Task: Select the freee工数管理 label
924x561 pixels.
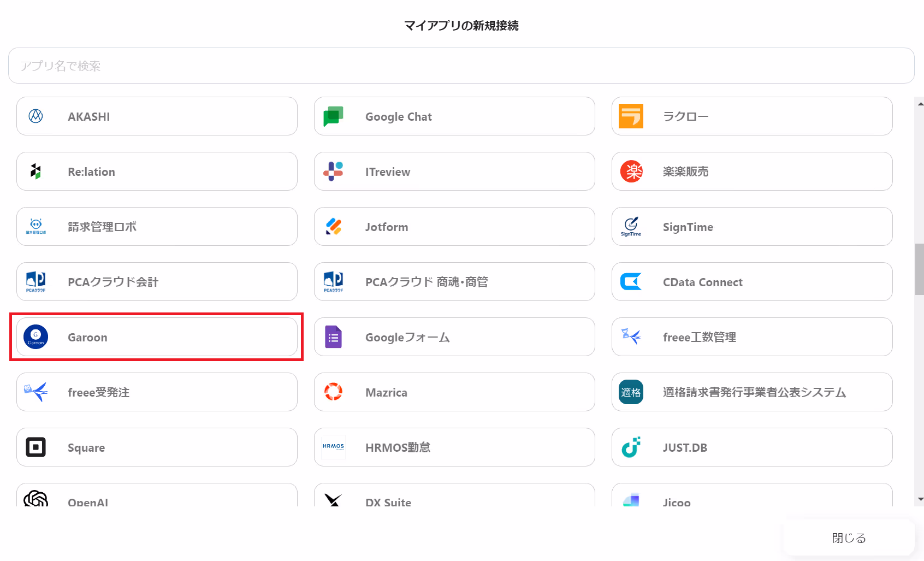Action: coord(700,337)
